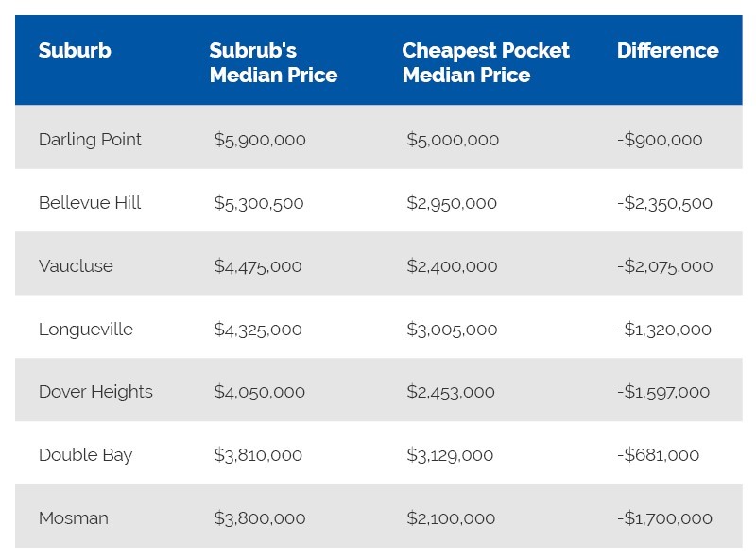Select the Longueville suburb cell
The width and height of the screenshot is (756, 559).
tap(86, 330)
